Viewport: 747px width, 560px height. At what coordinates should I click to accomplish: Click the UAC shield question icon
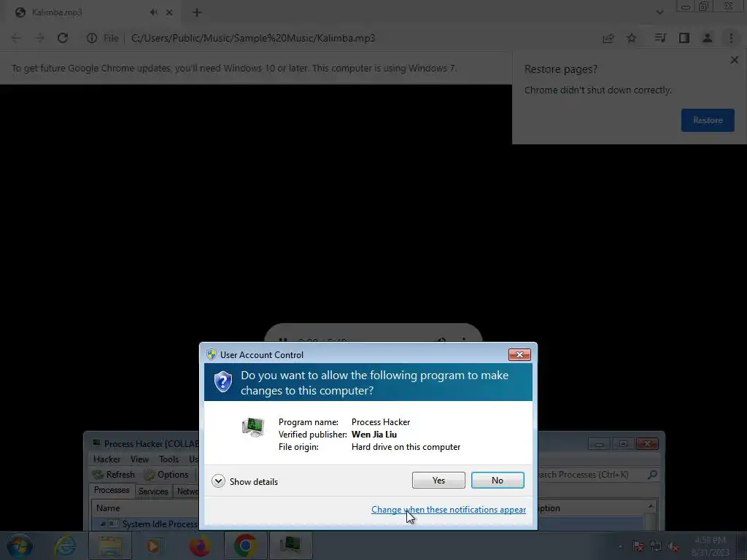223,382
